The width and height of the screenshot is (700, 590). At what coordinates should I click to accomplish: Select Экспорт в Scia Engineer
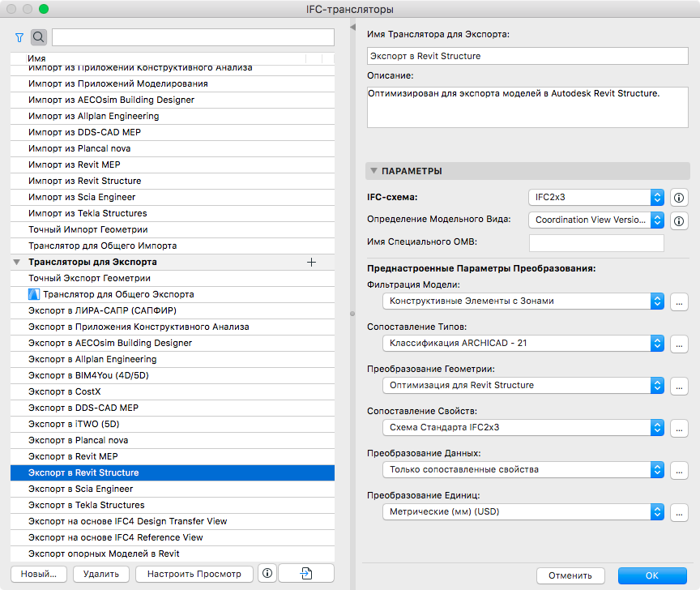pos(173,489)
